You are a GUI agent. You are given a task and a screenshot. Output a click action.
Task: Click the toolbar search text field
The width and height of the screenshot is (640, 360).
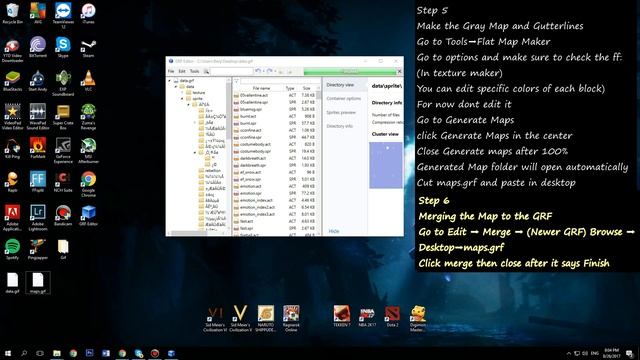(x=231, y=71)
